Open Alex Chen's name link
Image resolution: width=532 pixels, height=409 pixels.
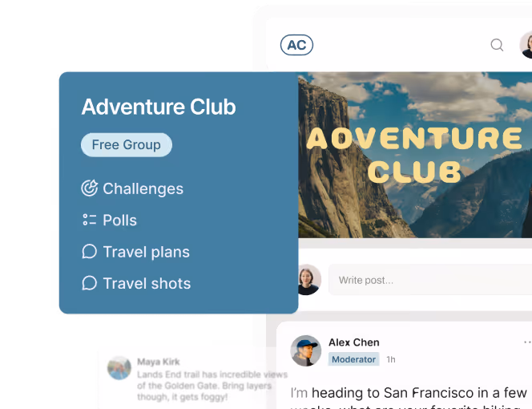[354, 342]
